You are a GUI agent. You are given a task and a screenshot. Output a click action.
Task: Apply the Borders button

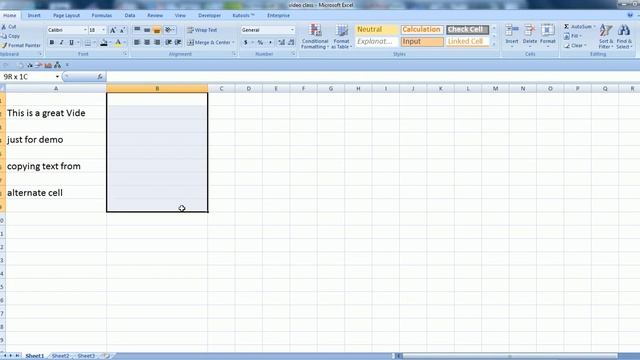[88, 42]
